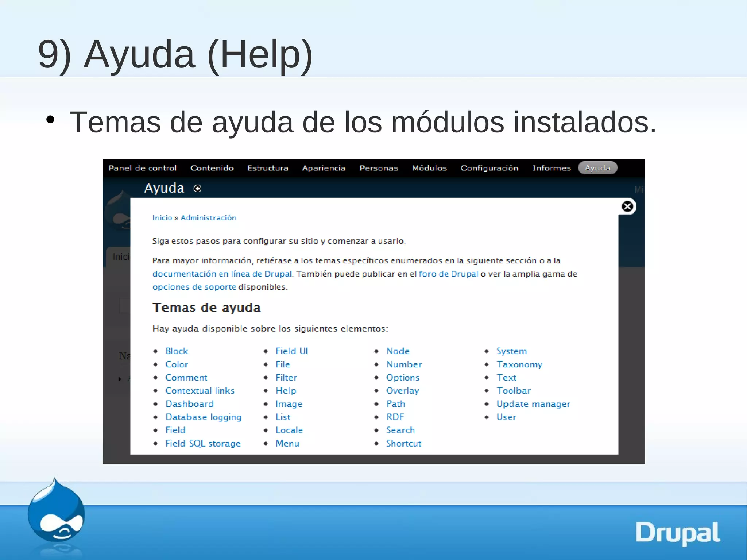The image size is (747, 560).
Task: Open the Field UI help topic
Action: [291, 351]
